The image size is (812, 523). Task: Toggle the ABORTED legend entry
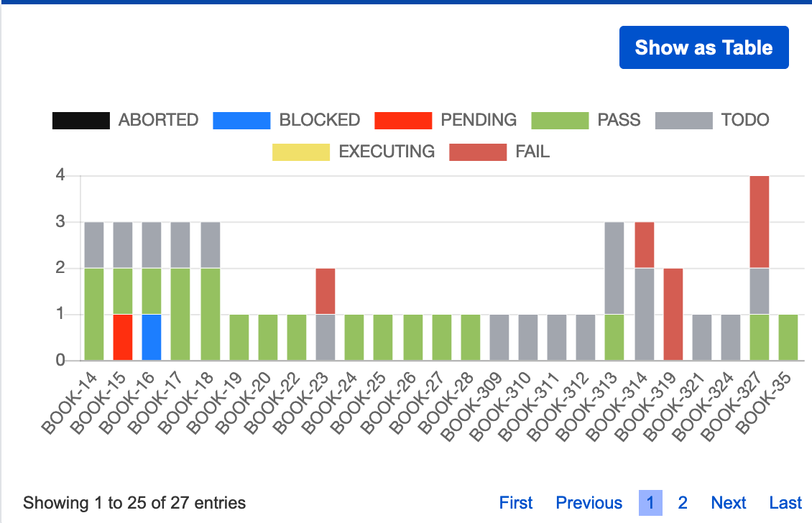pos(157,120)
